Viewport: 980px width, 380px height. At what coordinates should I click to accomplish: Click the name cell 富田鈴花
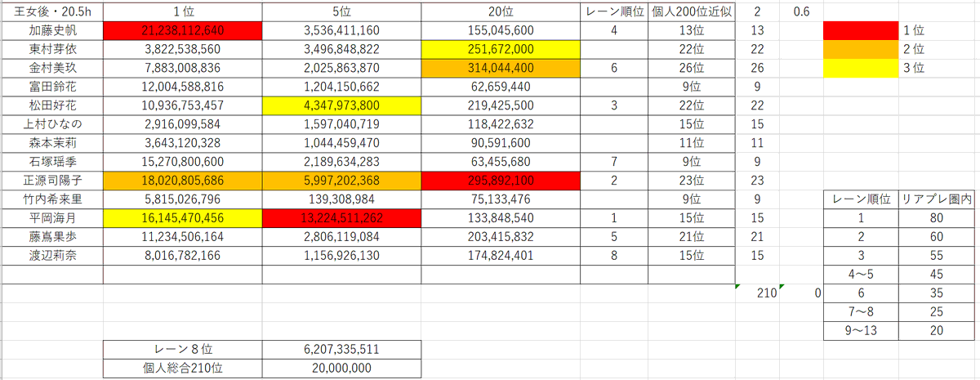pos(53,87)
